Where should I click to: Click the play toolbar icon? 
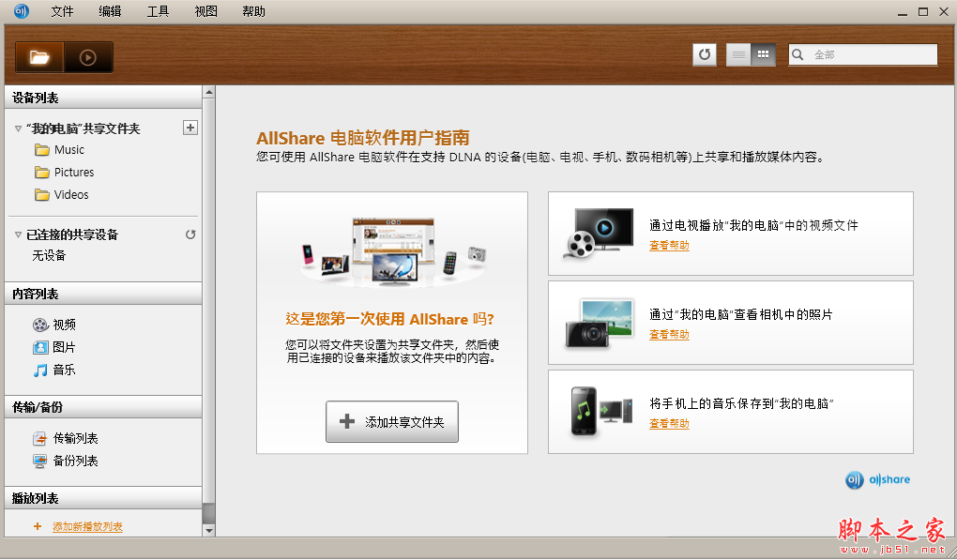[87, 57]
